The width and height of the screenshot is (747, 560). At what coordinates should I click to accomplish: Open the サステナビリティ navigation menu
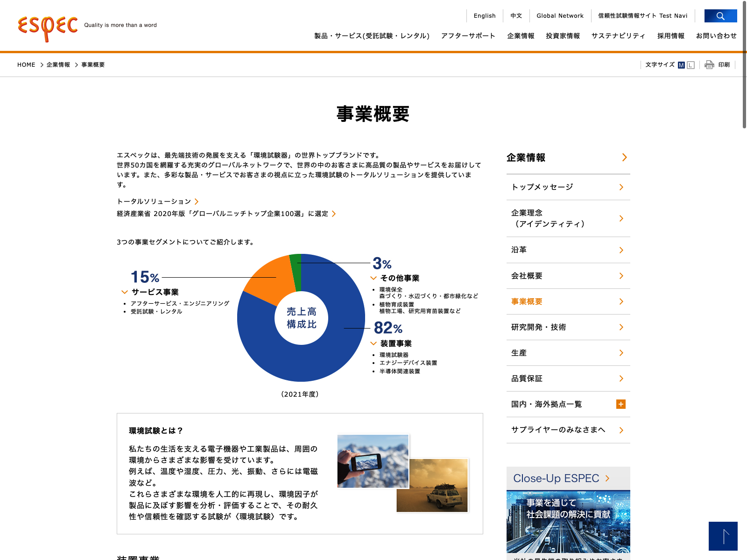coord(618,36)
